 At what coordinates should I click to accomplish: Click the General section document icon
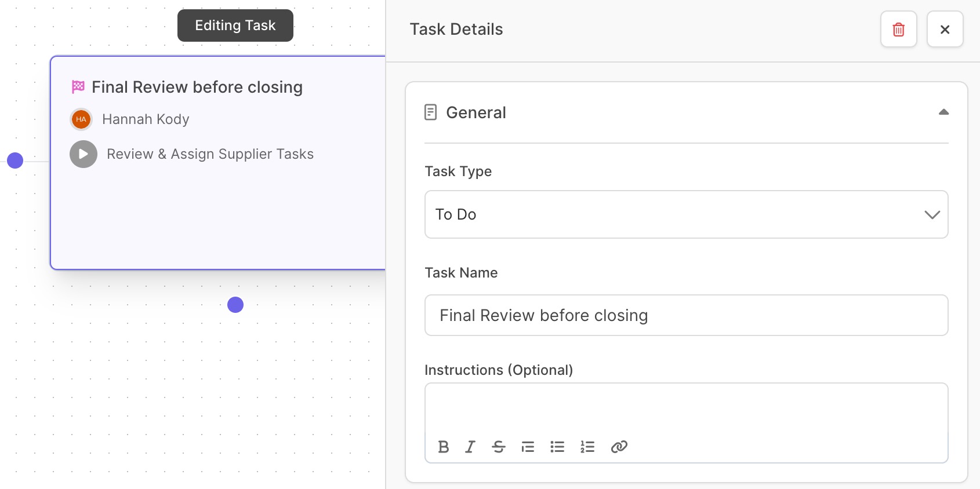[430, 112]
